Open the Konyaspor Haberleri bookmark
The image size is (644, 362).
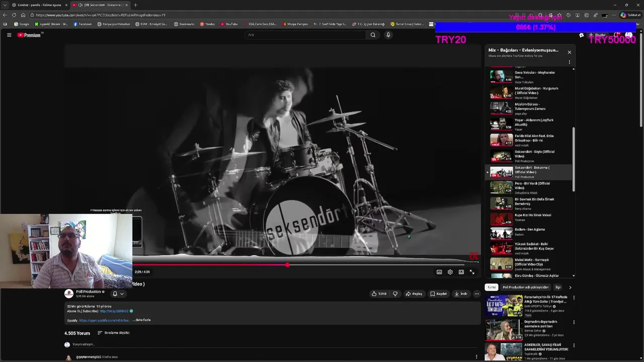(x=114, y=24)
